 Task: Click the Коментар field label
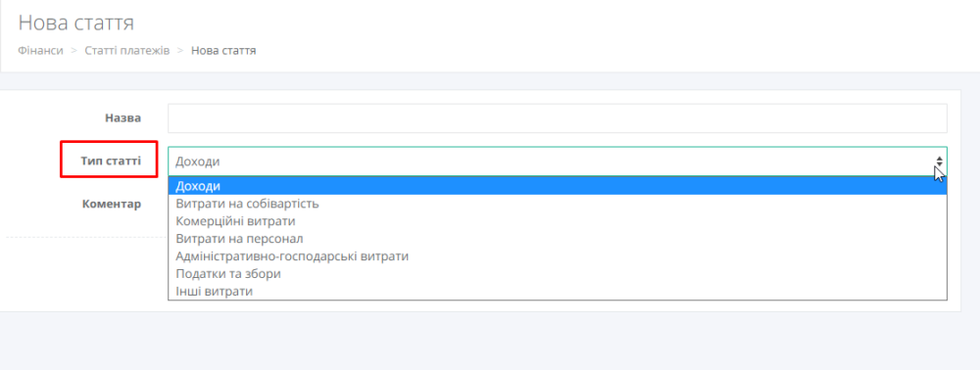(112, 204)
